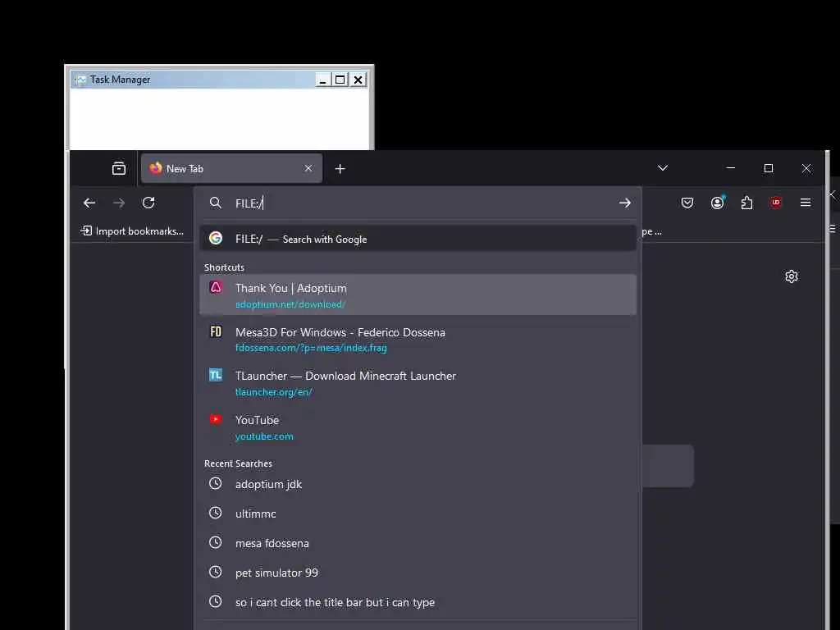Choose TLauncher Download Minecraft Launcher suggestion
This screenshot has height=630, width=840.
click(418, 383)
